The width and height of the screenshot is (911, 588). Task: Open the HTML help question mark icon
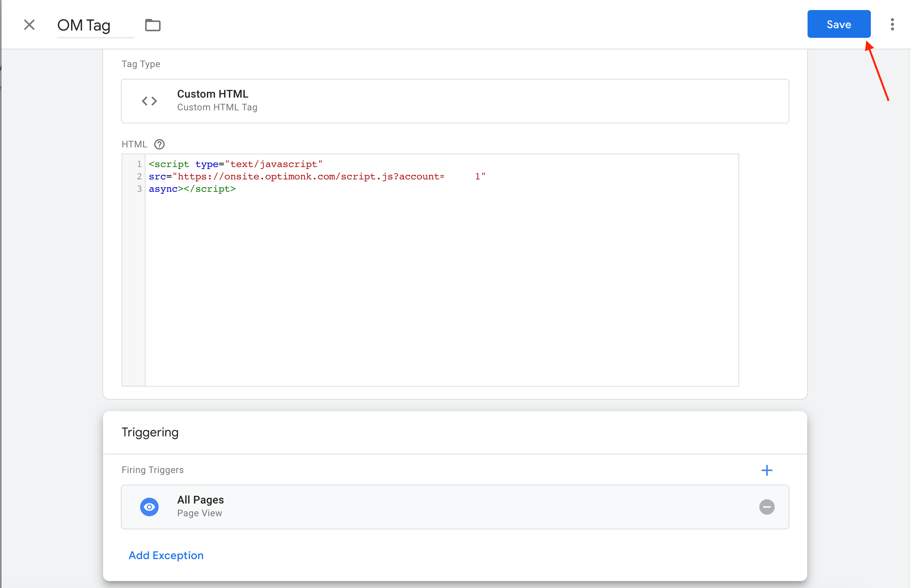pos(159,144)
